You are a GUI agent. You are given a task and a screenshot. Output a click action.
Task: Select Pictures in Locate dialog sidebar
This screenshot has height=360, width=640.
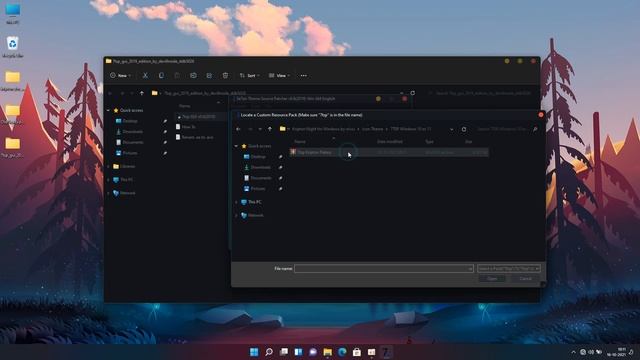(x=255, y=189)
